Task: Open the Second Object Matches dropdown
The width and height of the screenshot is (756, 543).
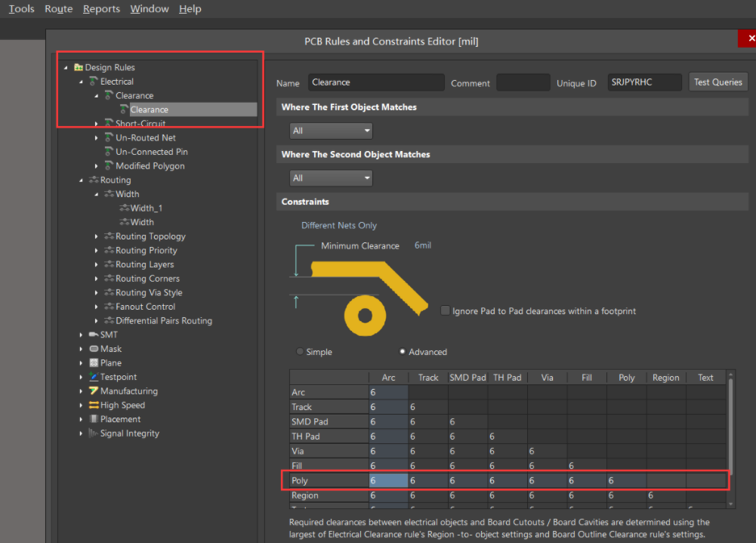Action: click(331, 178)
